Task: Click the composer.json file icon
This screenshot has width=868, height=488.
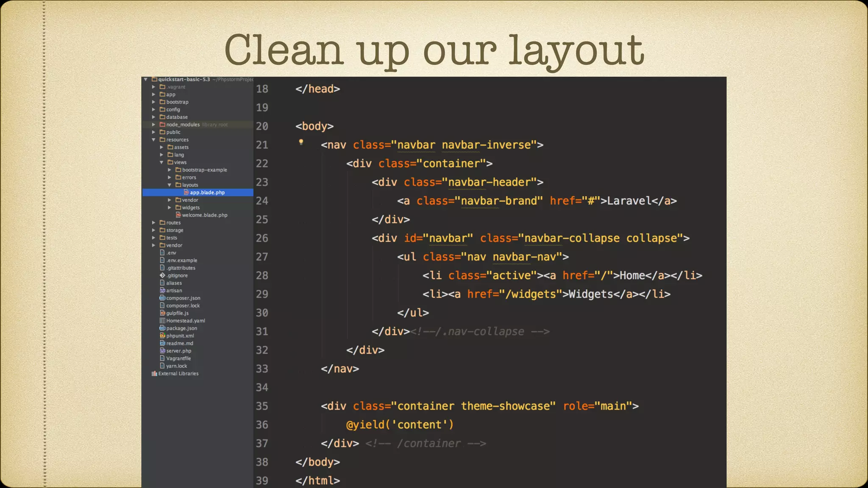Action: pos(162,298)
